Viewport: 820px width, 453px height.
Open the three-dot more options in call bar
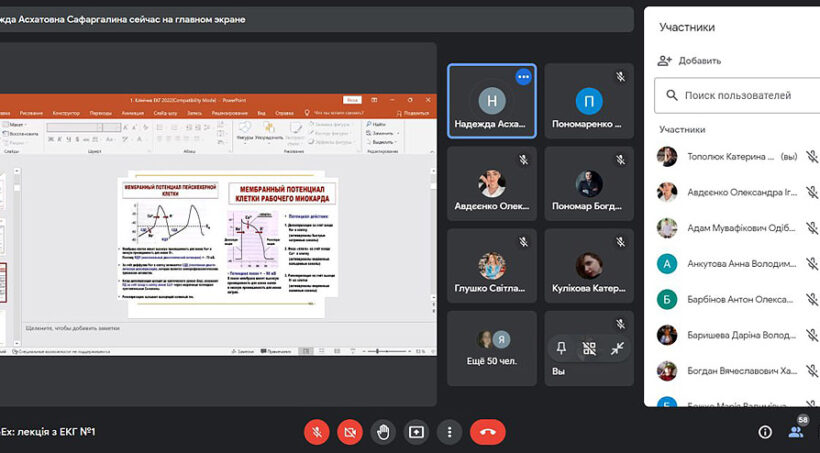click(449, 432)
